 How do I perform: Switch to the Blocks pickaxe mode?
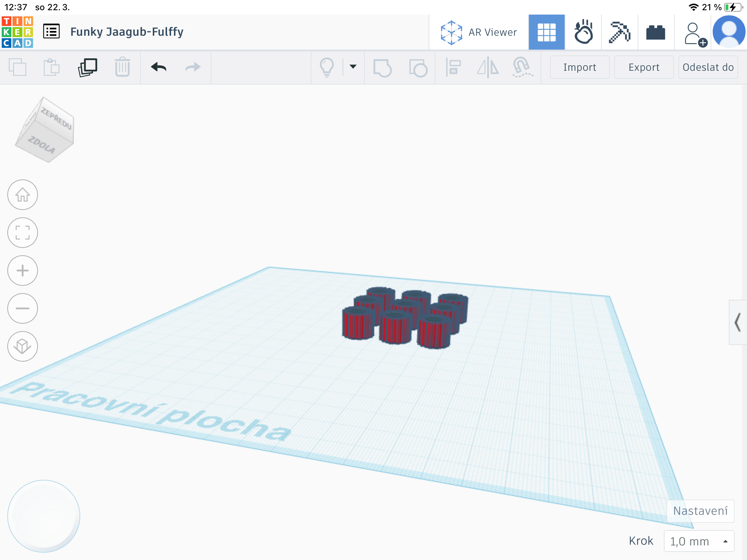pos(619,32)
